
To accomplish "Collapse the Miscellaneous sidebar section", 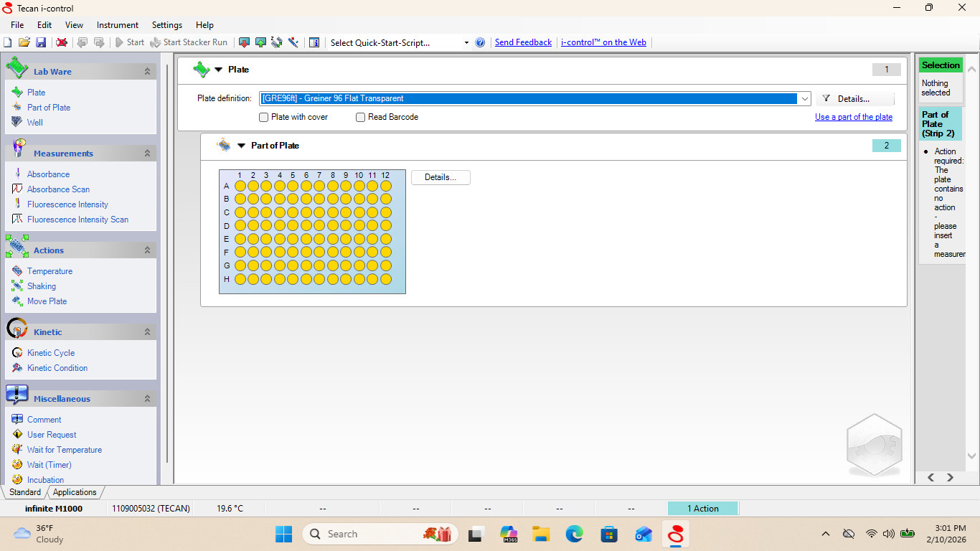I will click(x=147, y=399).
